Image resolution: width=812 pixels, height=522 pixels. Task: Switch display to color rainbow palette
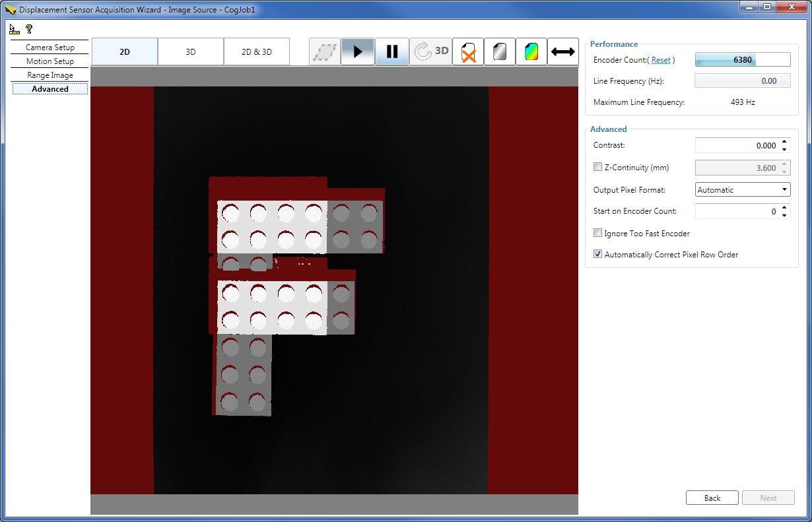pyautogui.click(x=531, y=51)
